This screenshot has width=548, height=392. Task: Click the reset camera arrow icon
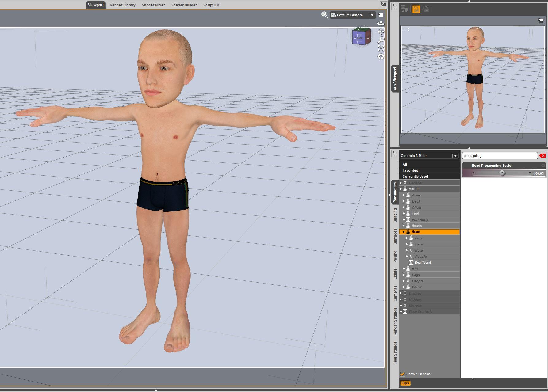click(381, 56)
